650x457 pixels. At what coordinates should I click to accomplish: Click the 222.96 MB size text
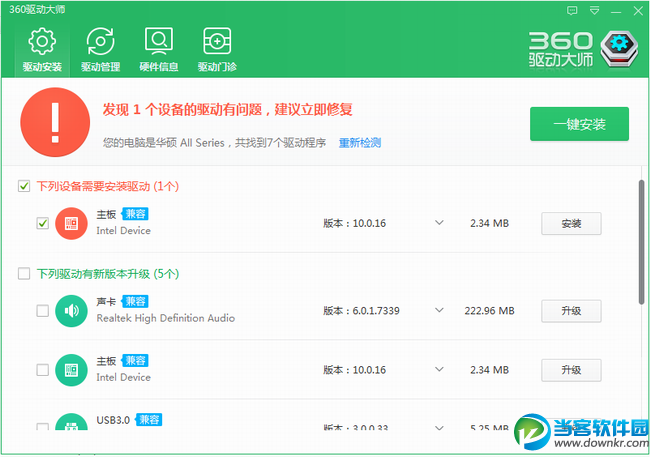tap(490, 311)
